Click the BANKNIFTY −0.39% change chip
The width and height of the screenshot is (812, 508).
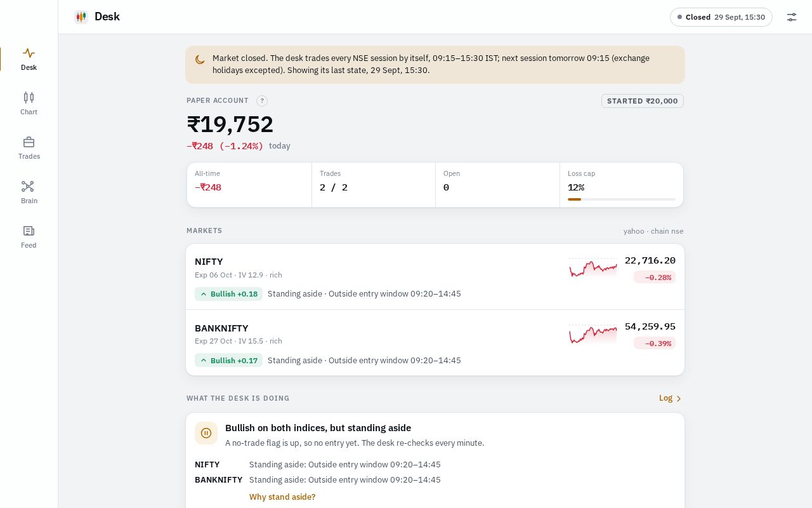tap(655, 344)
